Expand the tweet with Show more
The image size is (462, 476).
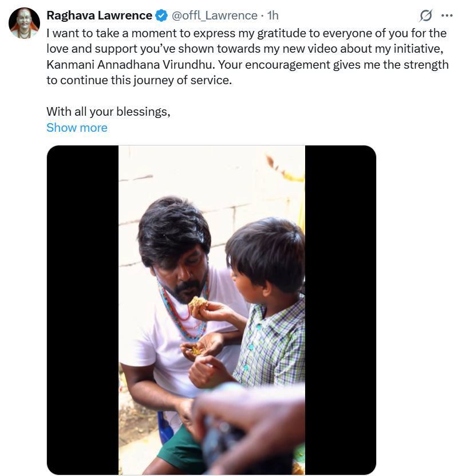tap(77, 128)
